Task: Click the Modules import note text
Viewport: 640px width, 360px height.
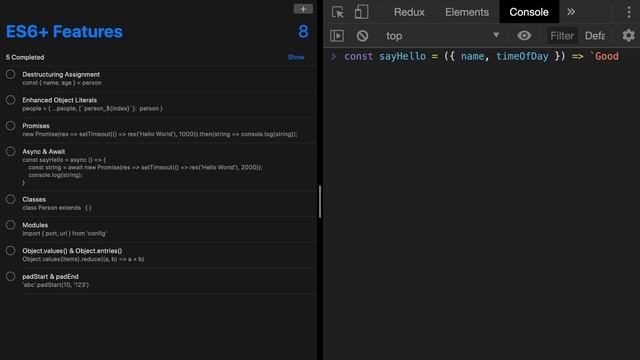Action: coord(64,233)
